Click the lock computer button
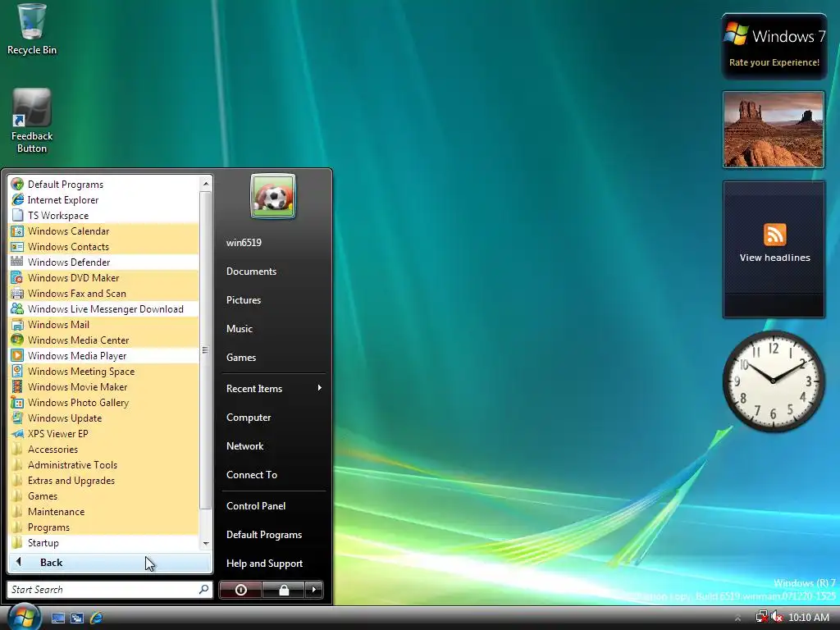840x630 pixels. (x=283, y=590)
